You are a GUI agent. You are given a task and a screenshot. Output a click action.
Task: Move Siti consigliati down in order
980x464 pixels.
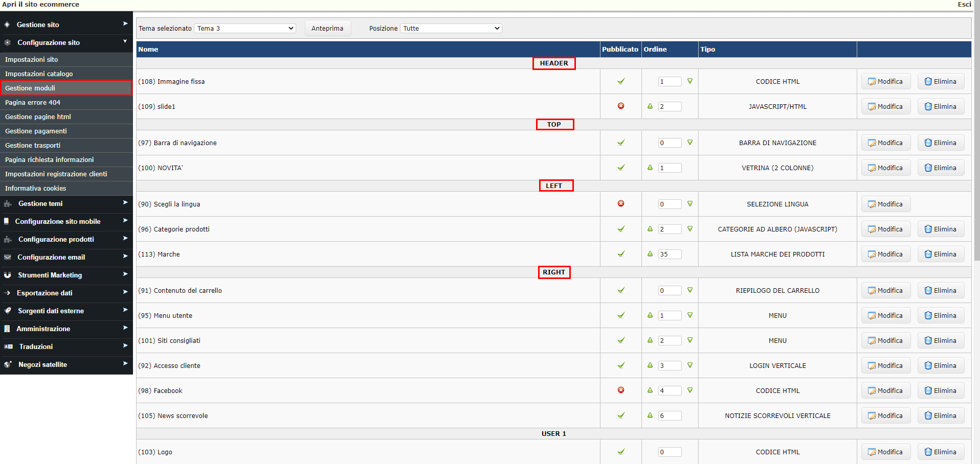tap(690, 340)
